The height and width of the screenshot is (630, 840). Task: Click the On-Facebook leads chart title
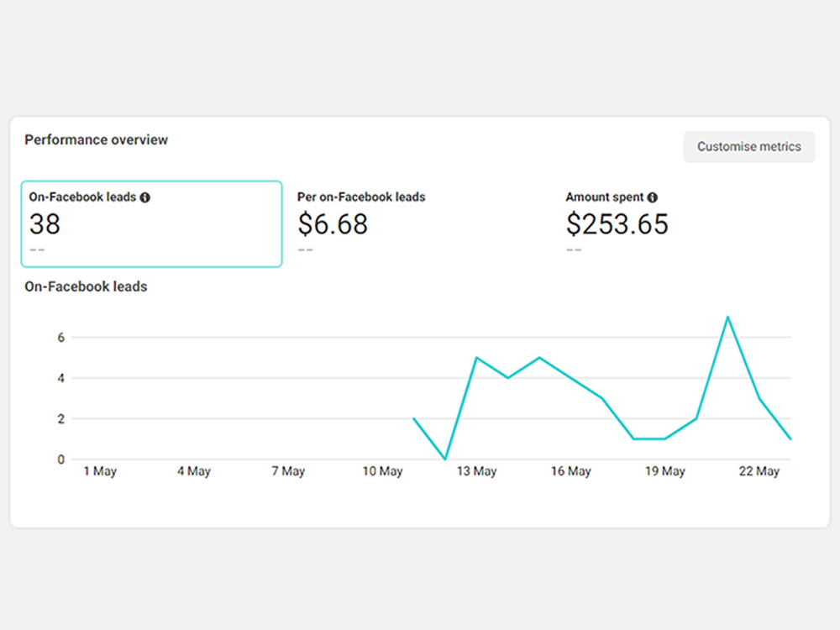coord(86,286)
